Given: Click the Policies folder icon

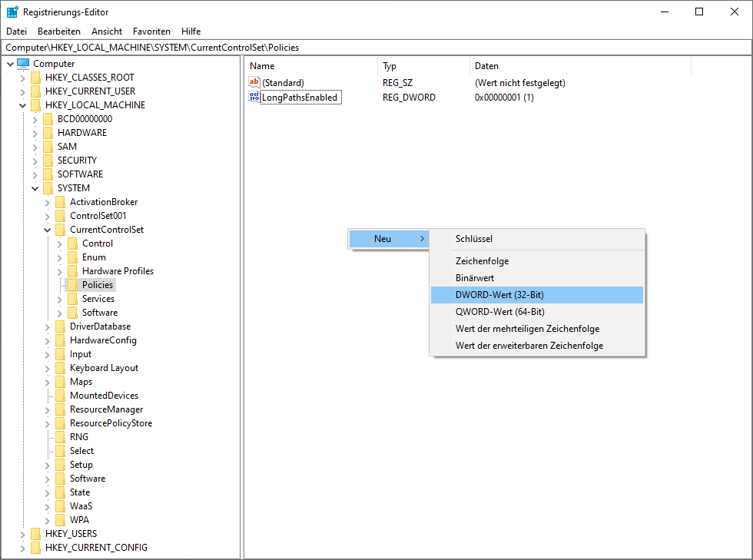Looking at the screenshot, I should [72, 285].
